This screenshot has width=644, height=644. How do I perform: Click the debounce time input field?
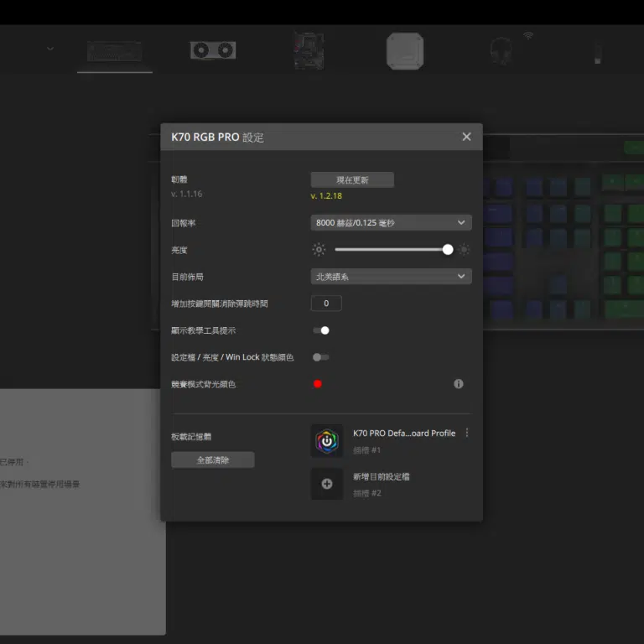pyautogui.click(x=326, y=304)
